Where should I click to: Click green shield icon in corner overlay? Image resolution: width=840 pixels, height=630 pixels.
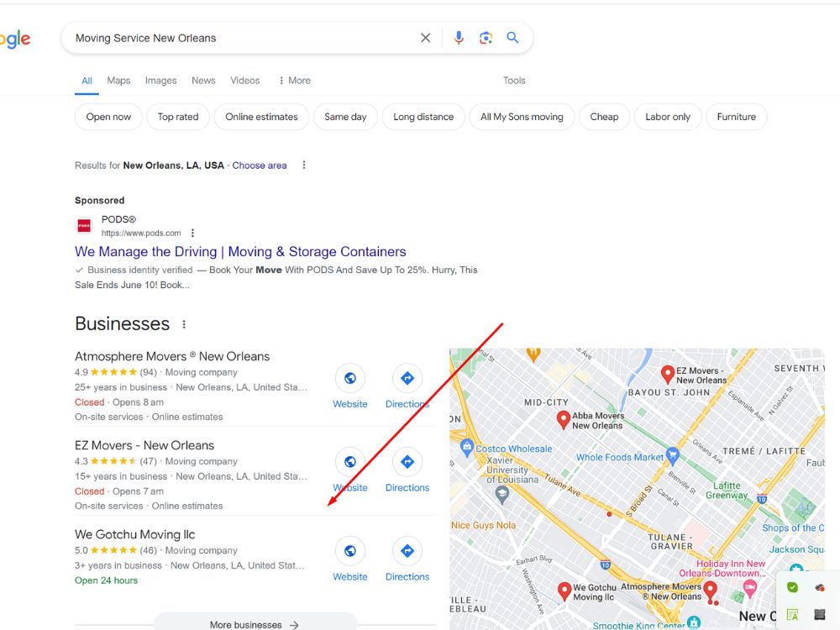click(x=792, y=588)
